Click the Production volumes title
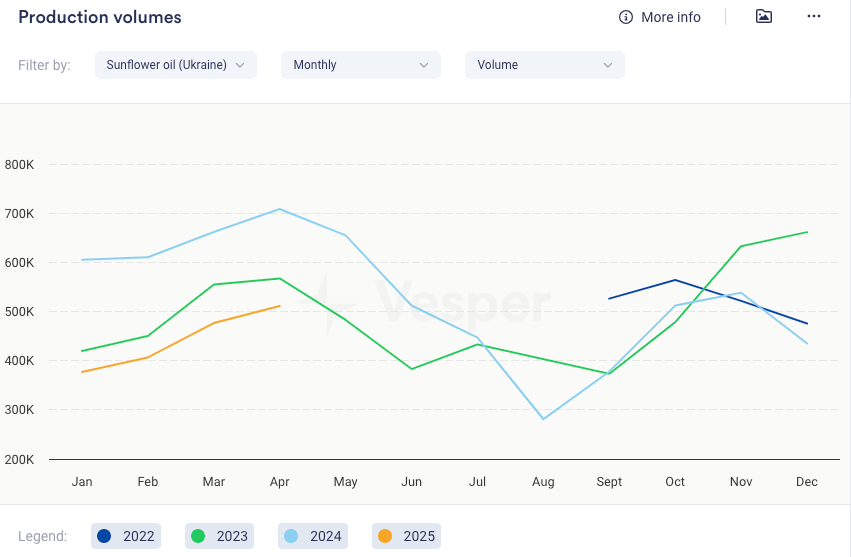851x557 pixels. tap(100, 17)
